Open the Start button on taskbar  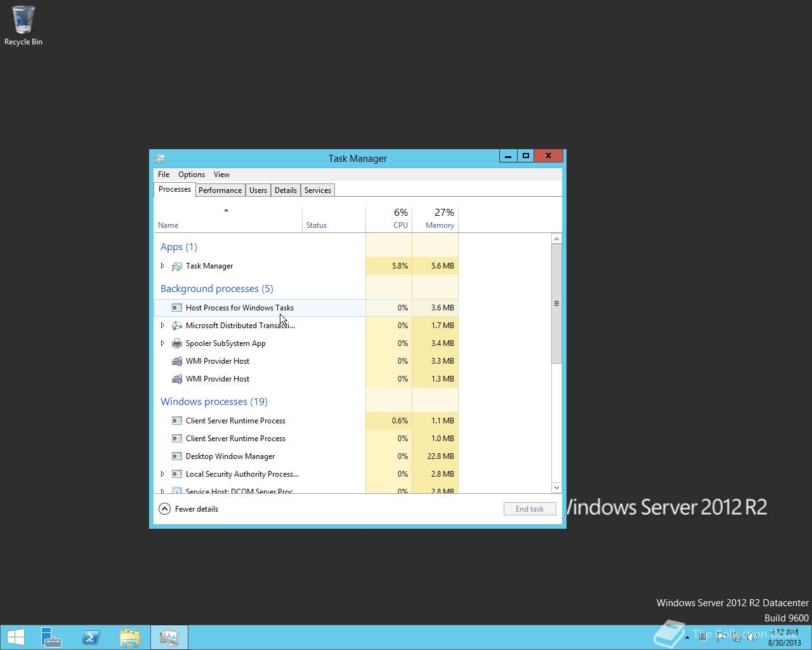click(x=16, y=637)
